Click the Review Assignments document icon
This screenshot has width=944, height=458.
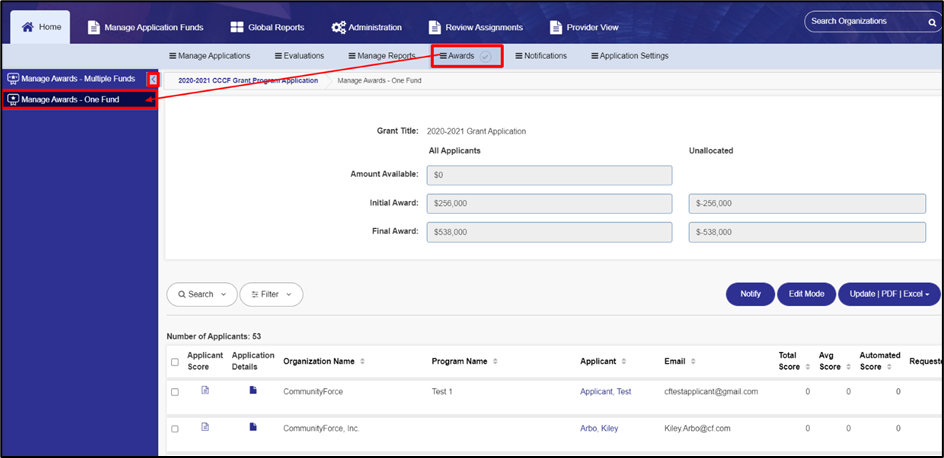[x=435, y=27]
